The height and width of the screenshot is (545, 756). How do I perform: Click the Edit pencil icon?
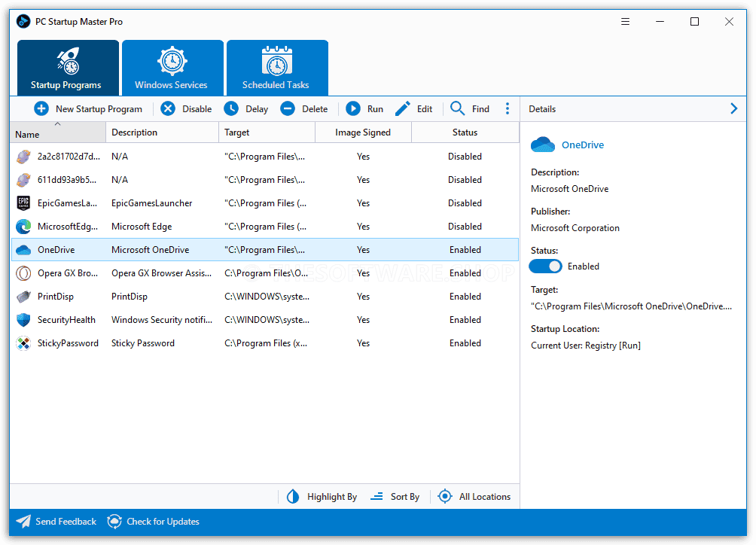coord(403,109)
